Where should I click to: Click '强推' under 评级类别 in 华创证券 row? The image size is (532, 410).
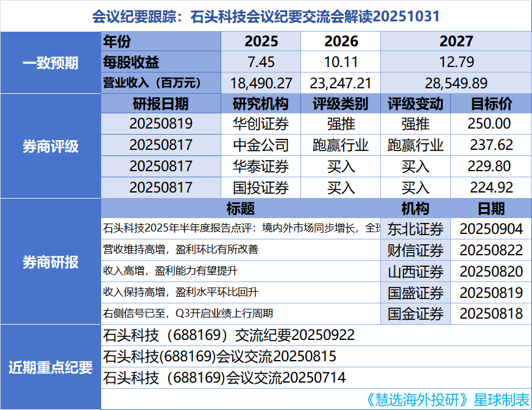tap(341, 124)
